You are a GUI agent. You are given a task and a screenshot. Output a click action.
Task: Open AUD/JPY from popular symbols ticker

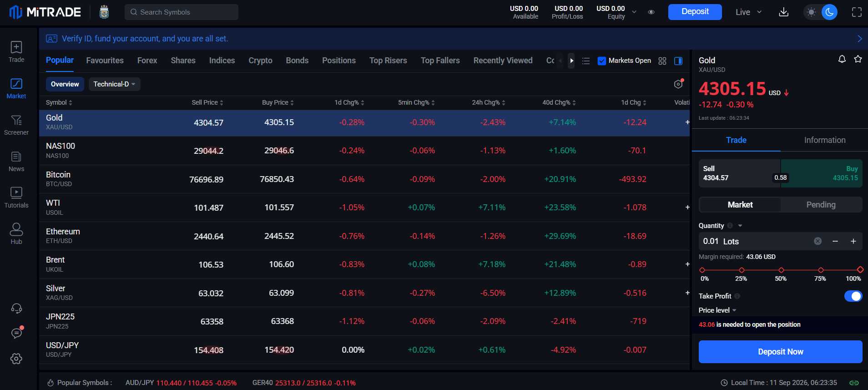(181, 383)
